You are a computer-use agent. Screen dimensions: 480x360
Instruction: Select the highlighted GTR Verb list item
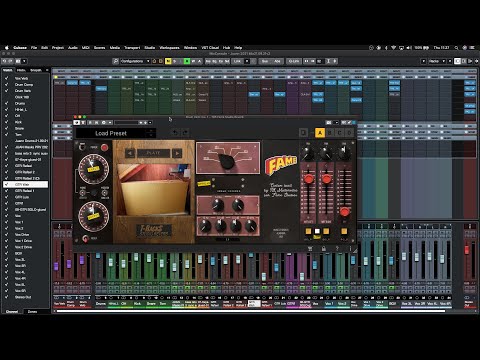pyautogui.click(x=25, y=184)
